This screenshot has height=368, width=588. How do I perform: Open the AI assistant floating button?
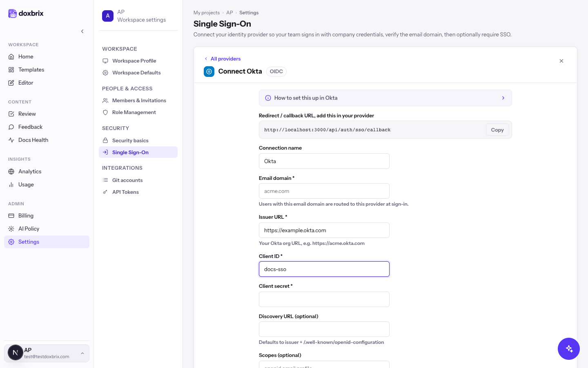[569, 349]
